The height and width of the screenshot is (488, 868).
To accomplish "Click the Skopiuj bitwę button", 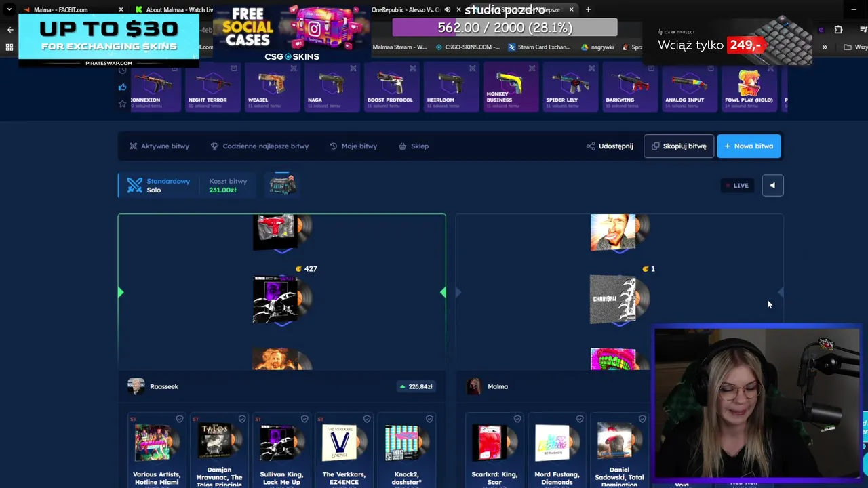I will point(679,146).
